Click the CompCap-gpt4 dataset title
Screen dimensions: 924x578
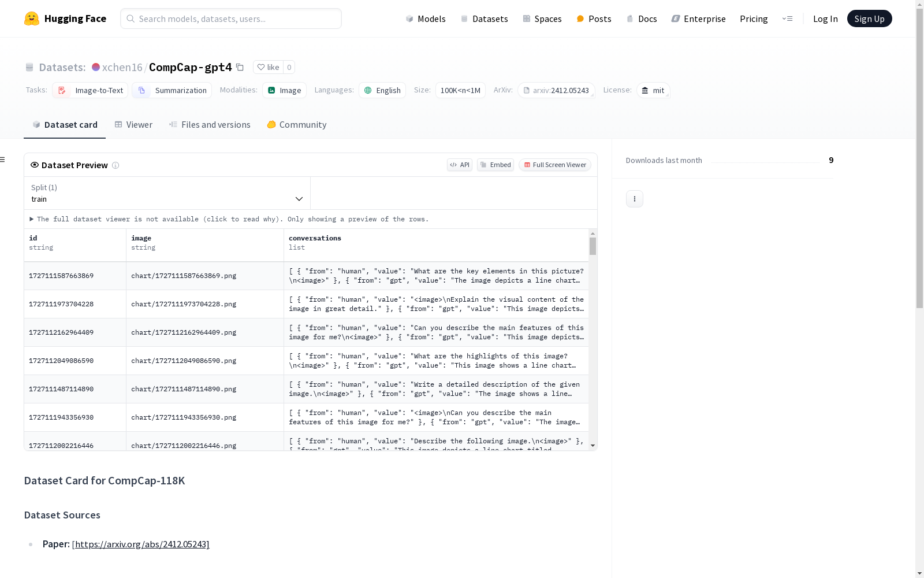(x=191, y=67)
